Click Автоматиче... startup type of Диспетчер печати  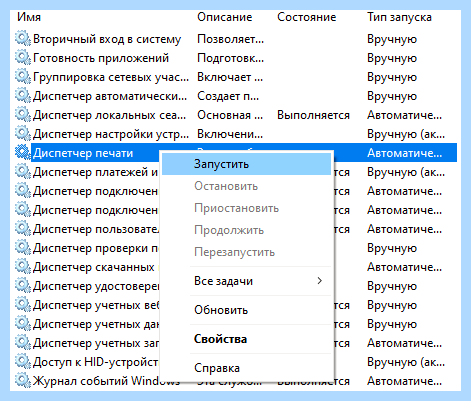point(404,153)
